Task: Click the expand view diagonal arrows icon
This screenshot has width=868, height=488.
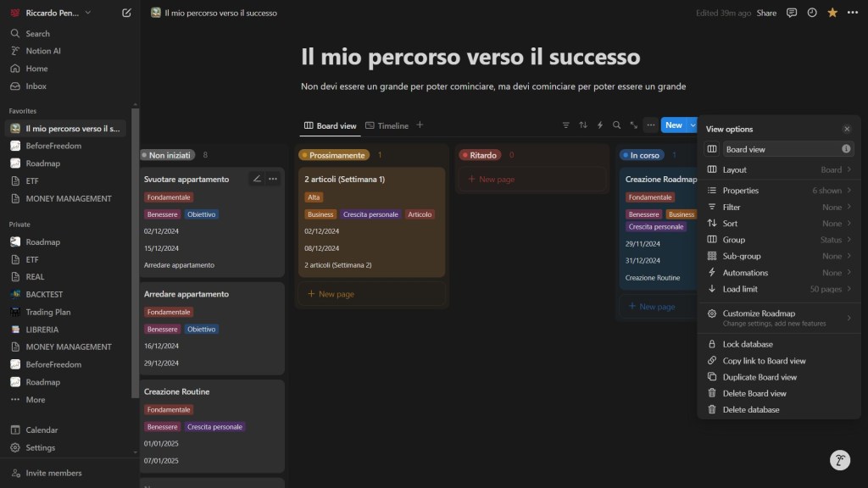Action: click(x=633, y=125)
